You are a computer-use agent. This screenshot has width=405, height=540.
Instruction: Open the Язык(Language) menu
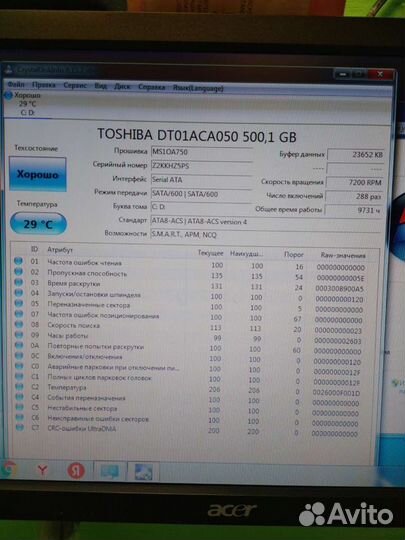(198, 88)
